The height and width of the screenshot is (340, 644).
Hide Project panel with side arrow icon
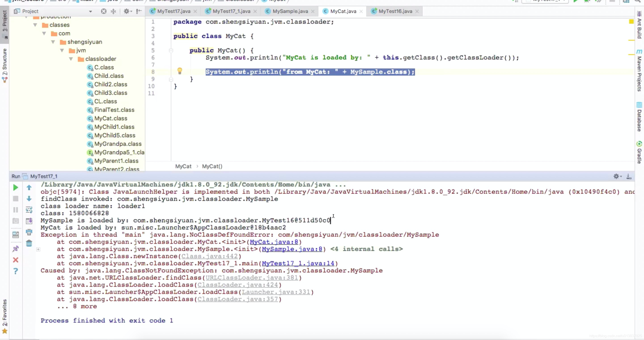139,11
